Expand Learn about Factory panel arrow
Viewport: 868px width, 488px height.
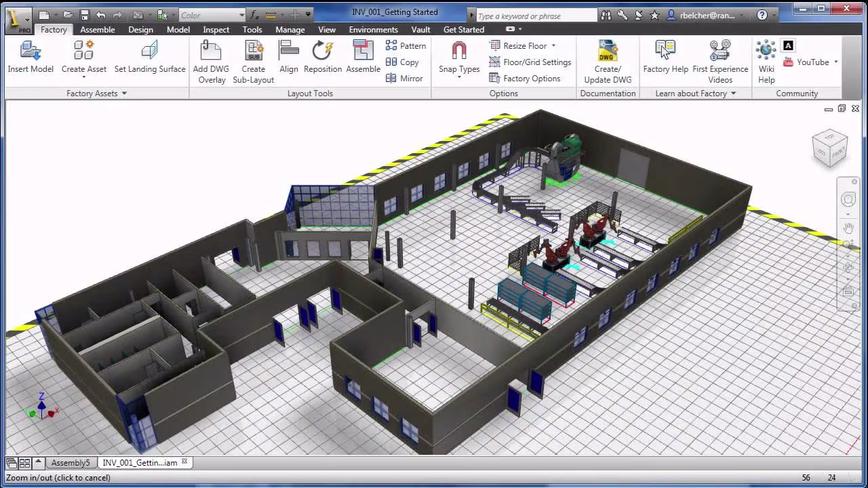[x=733, y=94]
